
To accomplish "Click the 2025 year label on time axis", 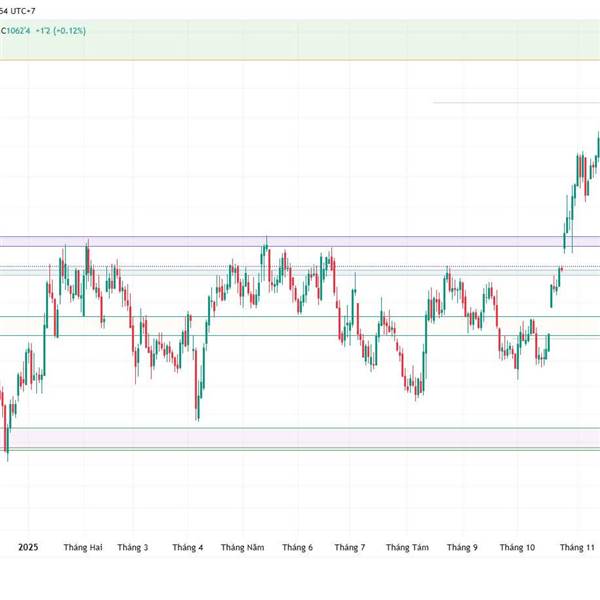I will 28,547.
